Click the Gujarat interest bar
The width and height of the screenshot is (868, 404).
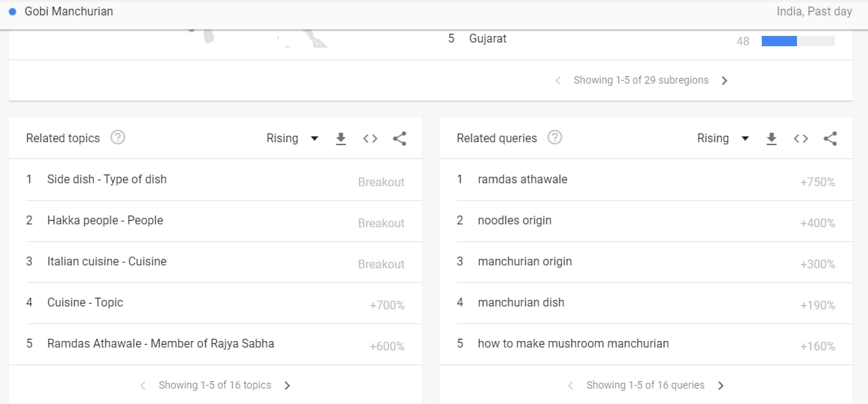coord(798,41)
